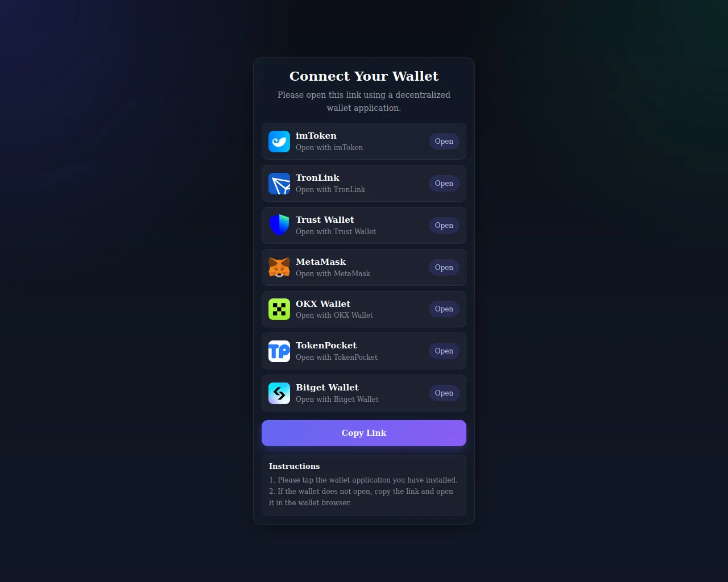
Task: Tap Open for Bitget Wallet
Action: click(444, 393)
